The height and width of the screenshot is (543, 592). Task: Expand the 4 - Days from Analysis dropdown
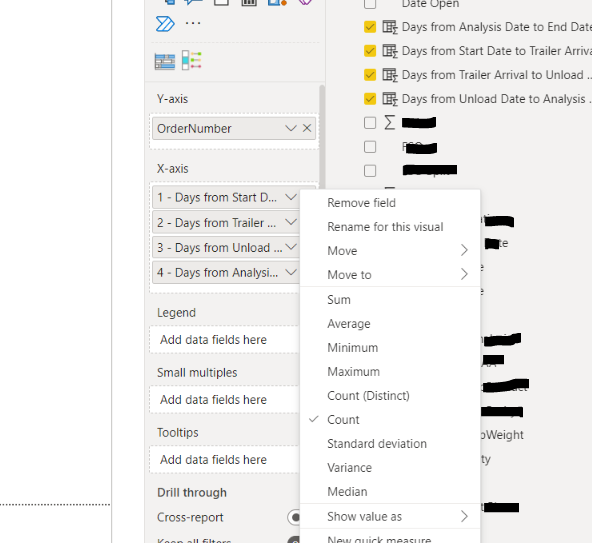[291, 272]
